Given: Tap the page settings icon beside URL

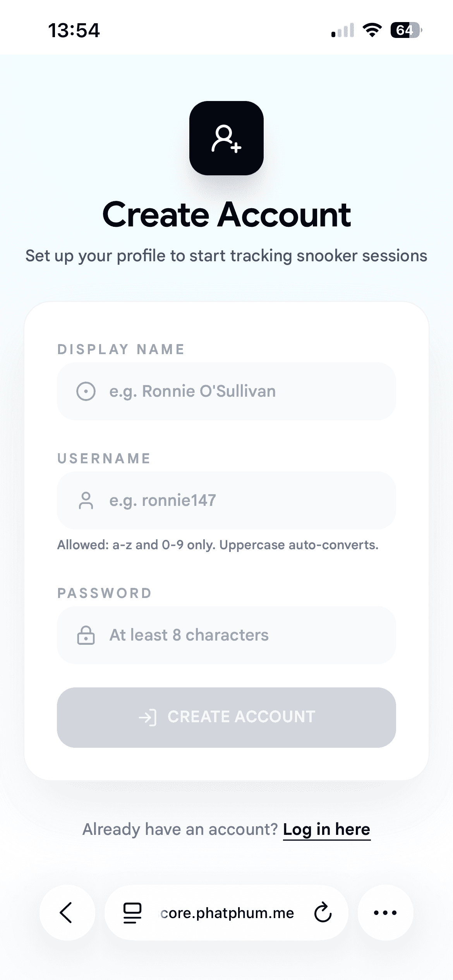Looking at the screenshot, I should coord(132,913).
